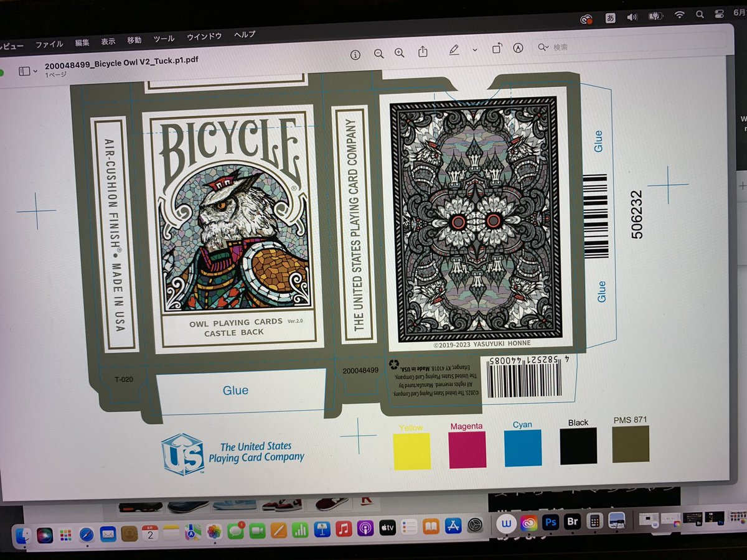The height and width of the screenshot is (560, 747).
Task: Open Podcasts from the Dock
Action: tap(365, 528)
